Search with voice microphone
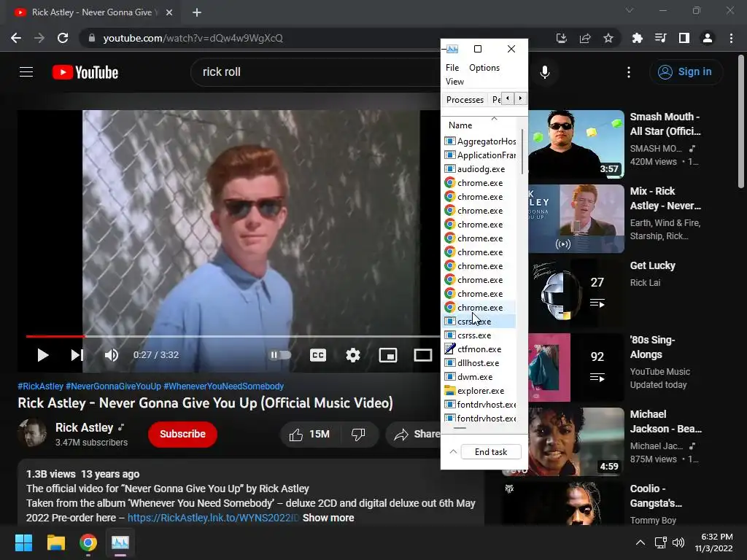Image resolution: width=747 pixels, height=560 pixels. 545,72
